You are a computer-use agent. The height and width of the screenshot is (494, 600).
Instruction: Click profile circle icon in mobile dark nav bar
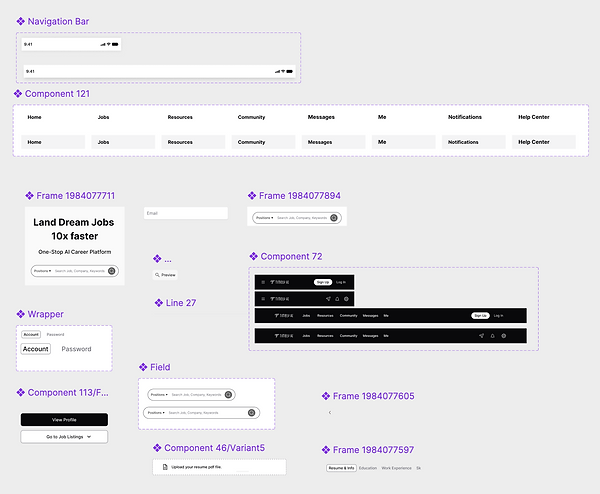click(x=346, y=299)
